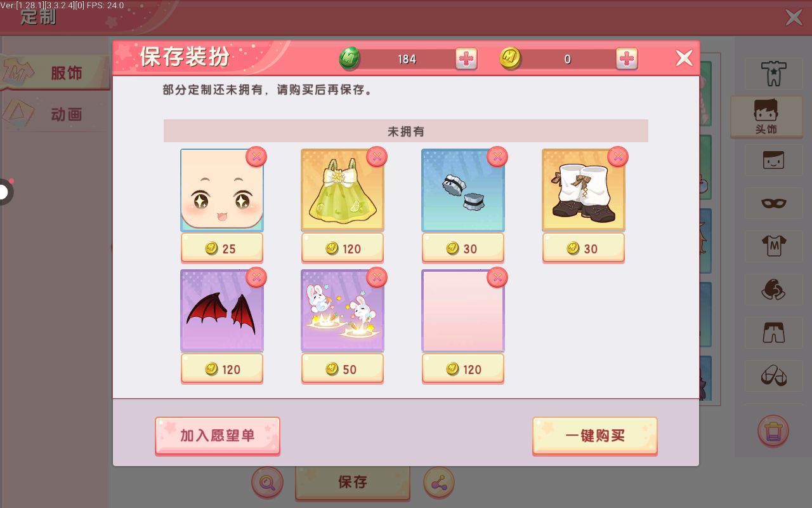Close the 保存装扮 dialog
812x508 pixels.
[x=684, y=58]
